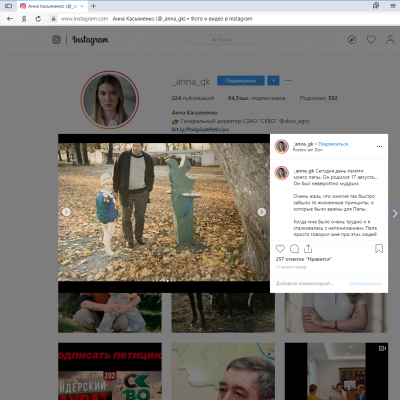Open the dark horse photo thumbnail
Screen dimensions: 400x400
[x=223, y=313]
